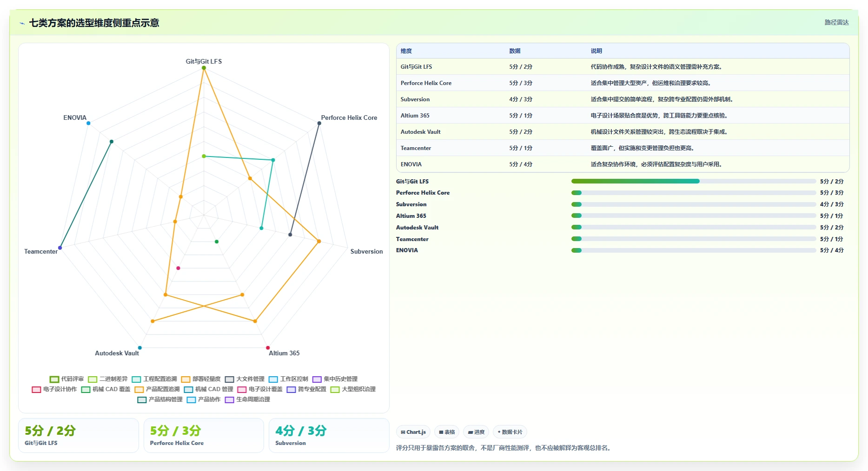Toggle 大型组织治理 legend item
The height and width of the screenshot is (471, 868).
click(x=353, y=389)
